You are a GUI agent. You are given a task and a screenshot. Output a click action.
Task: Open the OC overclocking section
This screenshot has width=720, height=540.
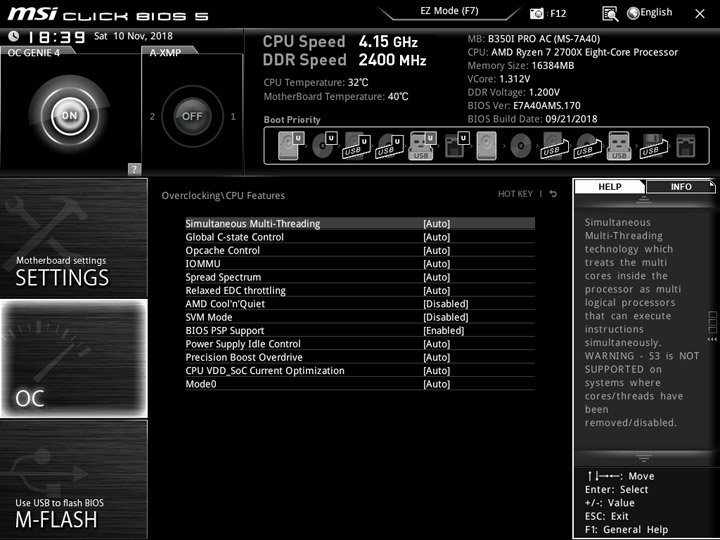pos(74,358)
